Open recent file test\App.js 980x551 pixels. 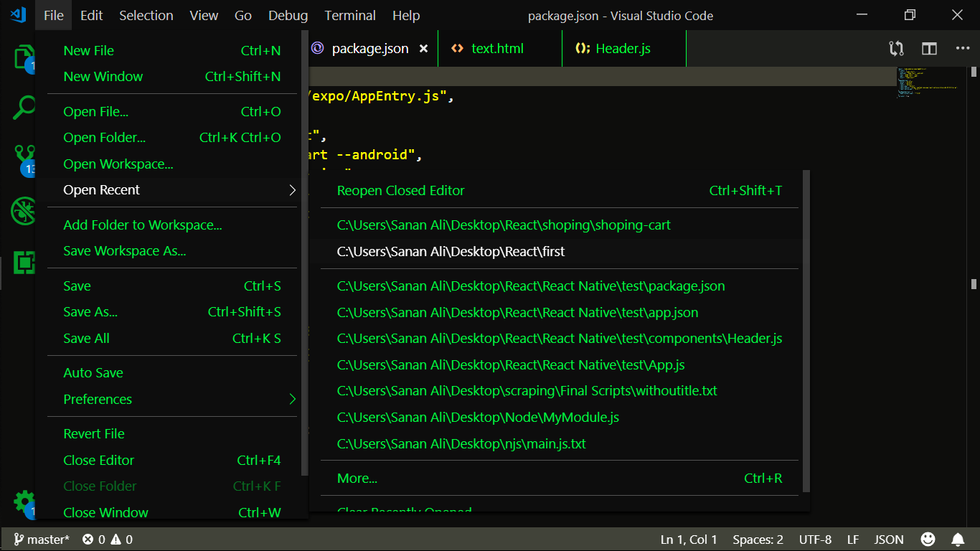(560, 365)
